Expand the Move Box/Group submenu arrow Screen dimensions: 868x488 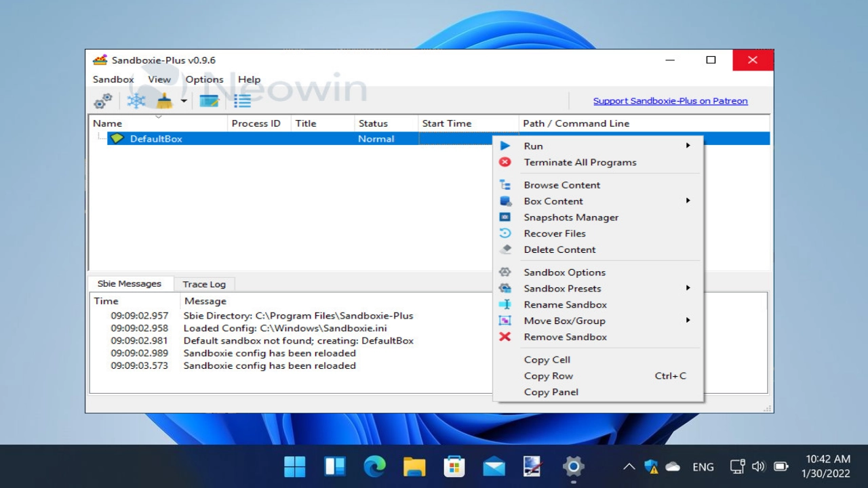click(x=688, y=321)
